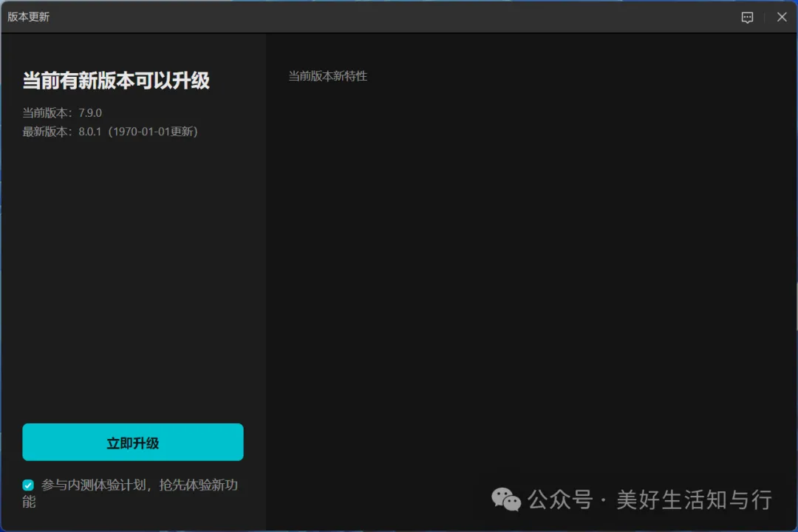
Task: Click 当前版本新特性 panel header
Action: click(327, 76)
